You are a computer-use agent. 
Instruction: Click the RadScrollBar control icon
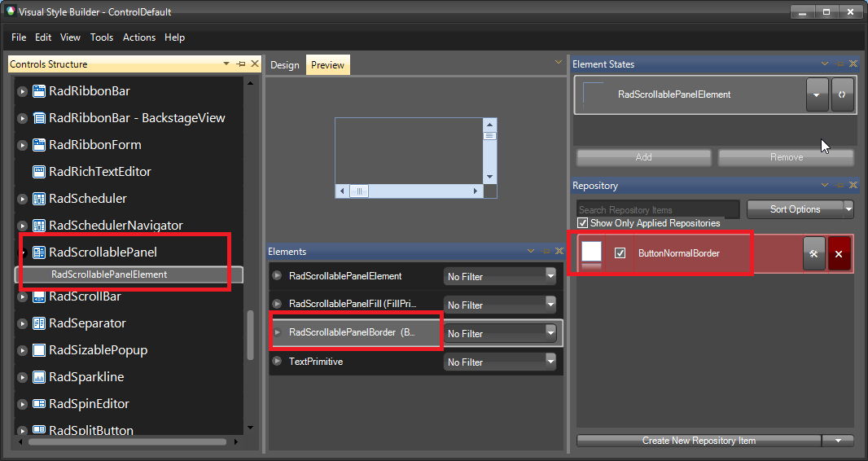click(39, 296)
